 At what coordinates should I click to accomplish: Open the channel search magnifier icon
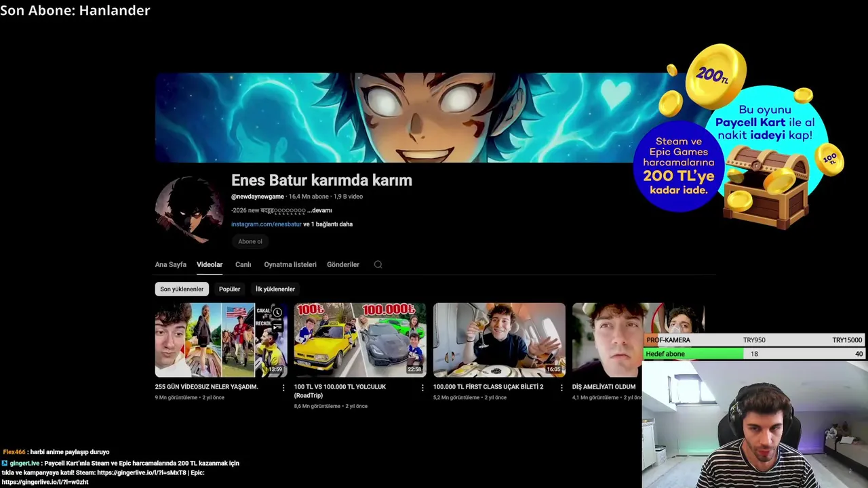pyautogui.click(x=378, y=264)
